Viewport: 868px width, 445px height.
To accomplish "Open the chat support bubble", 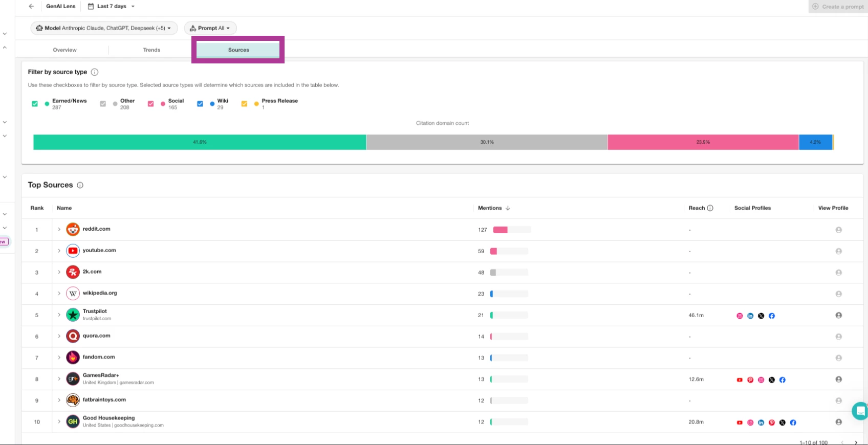I will pos(860,411).
